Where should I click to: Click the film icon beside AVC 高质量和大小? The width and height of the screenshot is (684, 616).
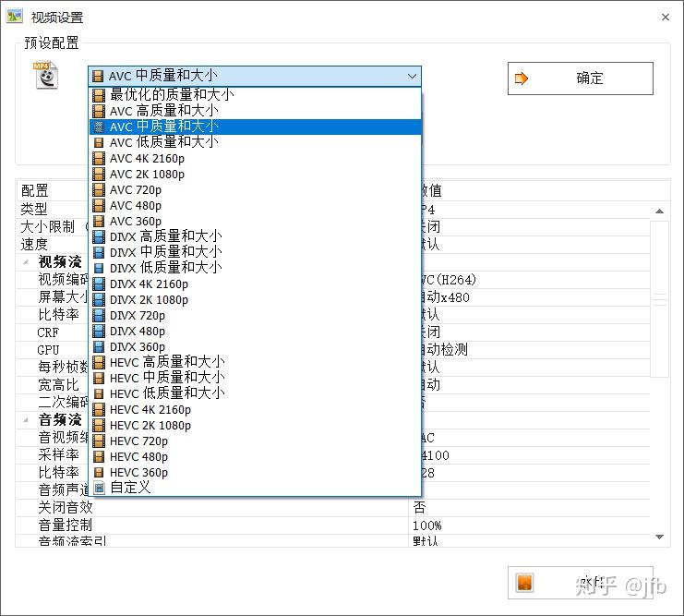(x=99, y=111)
